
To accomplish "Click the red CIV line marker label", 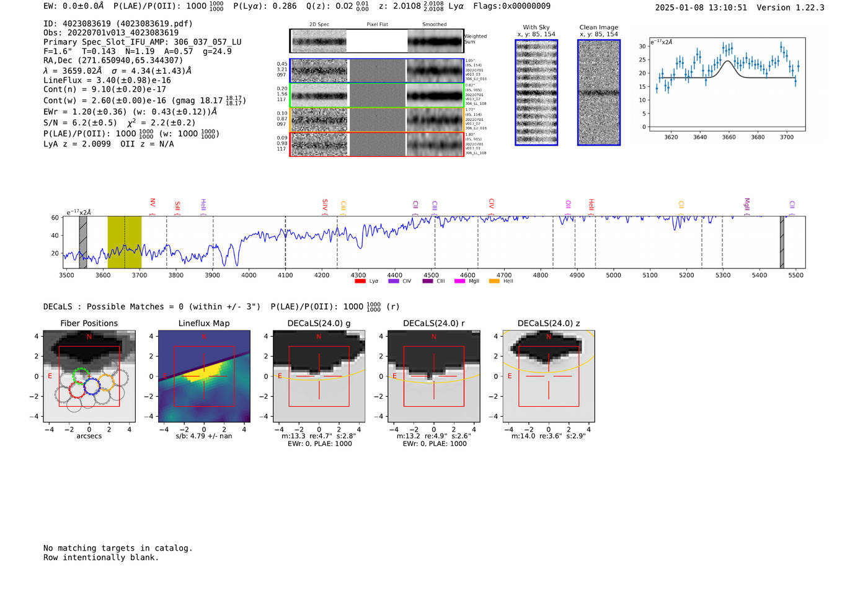I will pyautogui.click(x=491, y=204).
